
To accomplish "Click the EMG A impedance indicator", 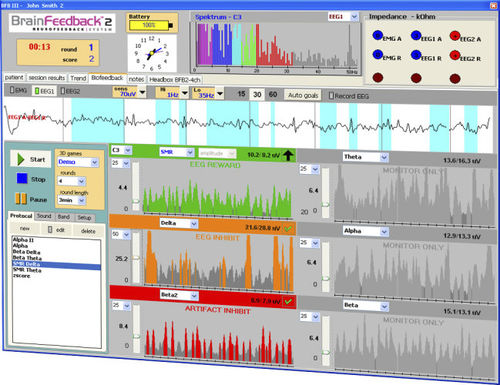I will click(377, 35).
